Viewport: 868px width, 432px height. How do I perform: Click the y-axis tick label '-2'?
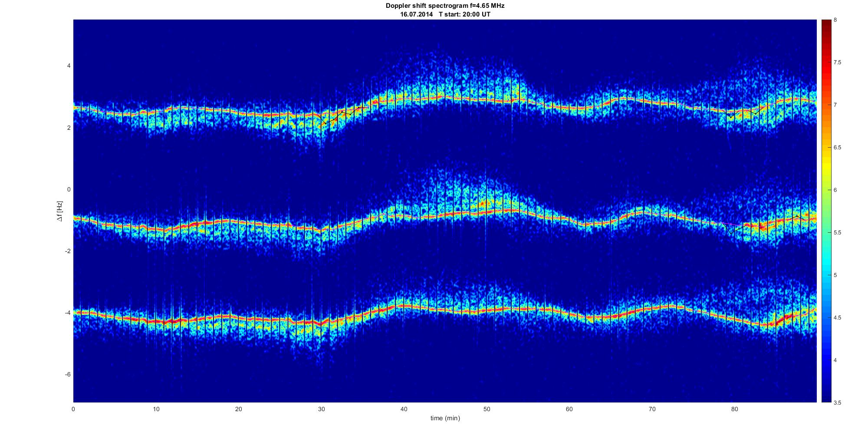pos(68,251)
